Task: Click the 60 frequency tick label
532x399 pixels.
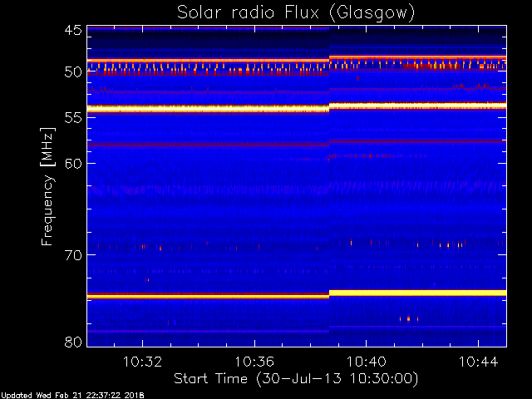Action: coord(73,164)
